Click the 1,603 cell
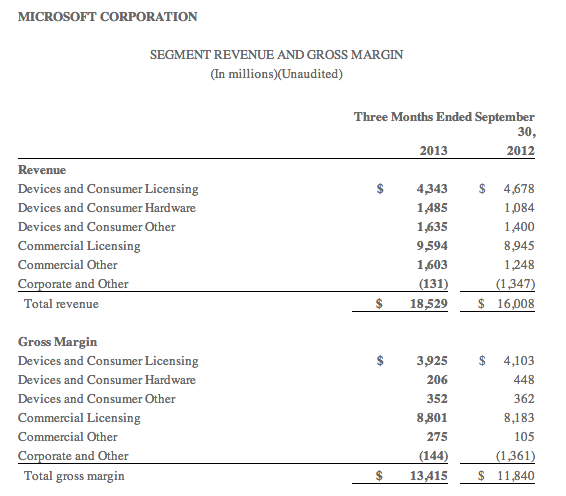This screenshot has height=496, width=566. pyautogui.click(x=432, y=265)
